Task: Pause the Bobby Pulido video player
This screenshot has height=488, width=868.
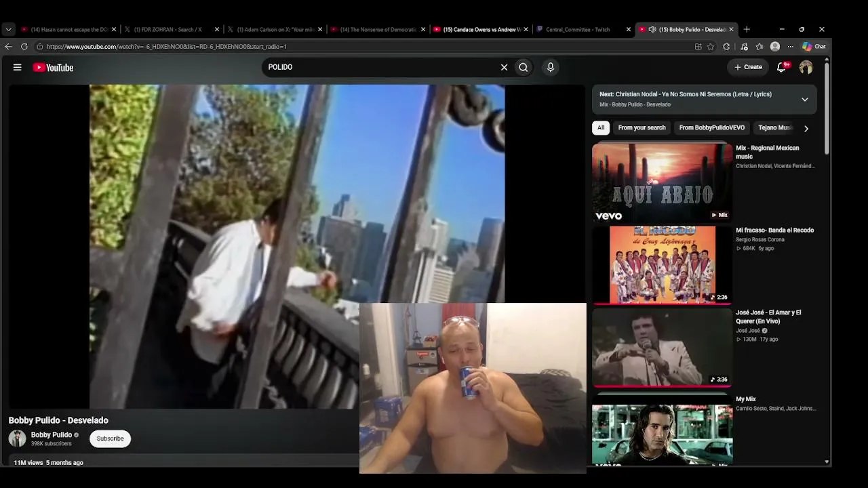Action: [297, 247]
